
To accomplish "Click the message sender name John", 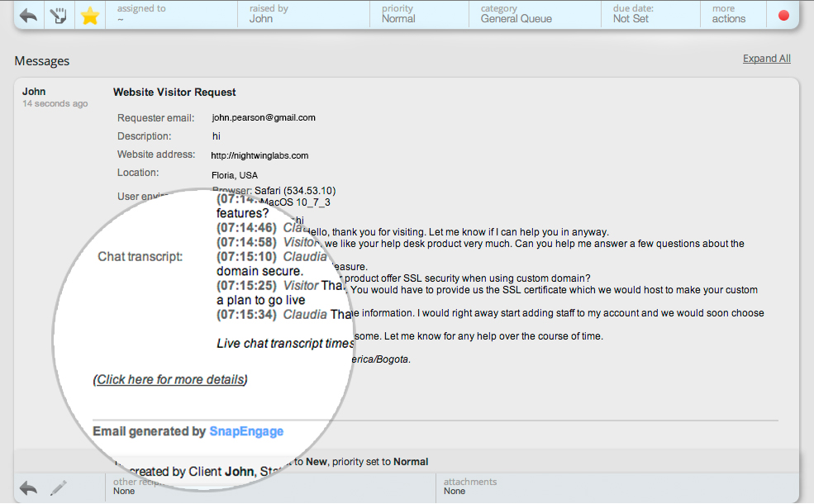I will [34, 92].
